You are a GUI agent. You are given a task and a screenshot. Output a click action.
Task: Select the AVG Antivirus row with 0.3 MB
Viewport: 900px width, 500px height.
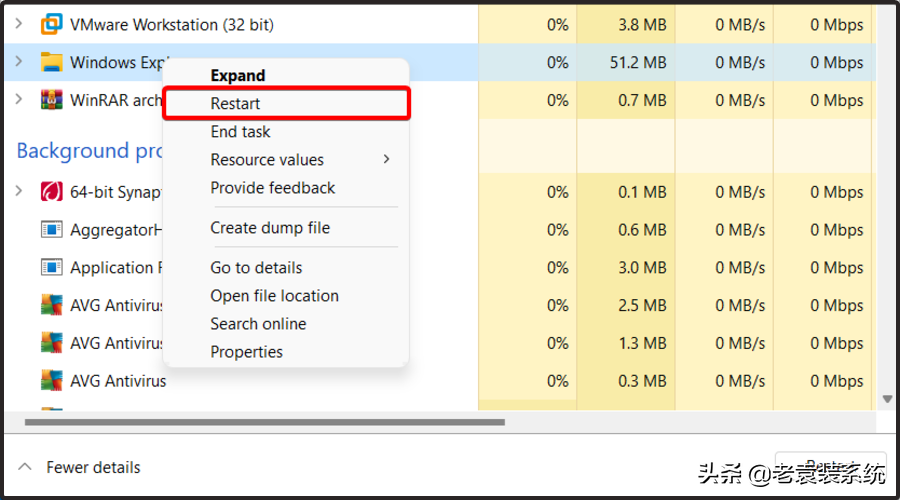click(x=440, y=381)
